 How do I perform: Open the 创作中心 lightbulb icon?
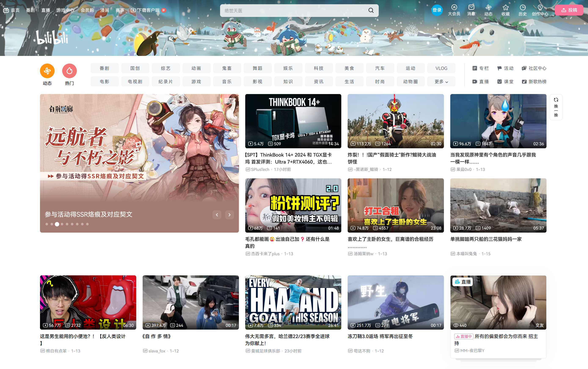click(x=540, y=7)
